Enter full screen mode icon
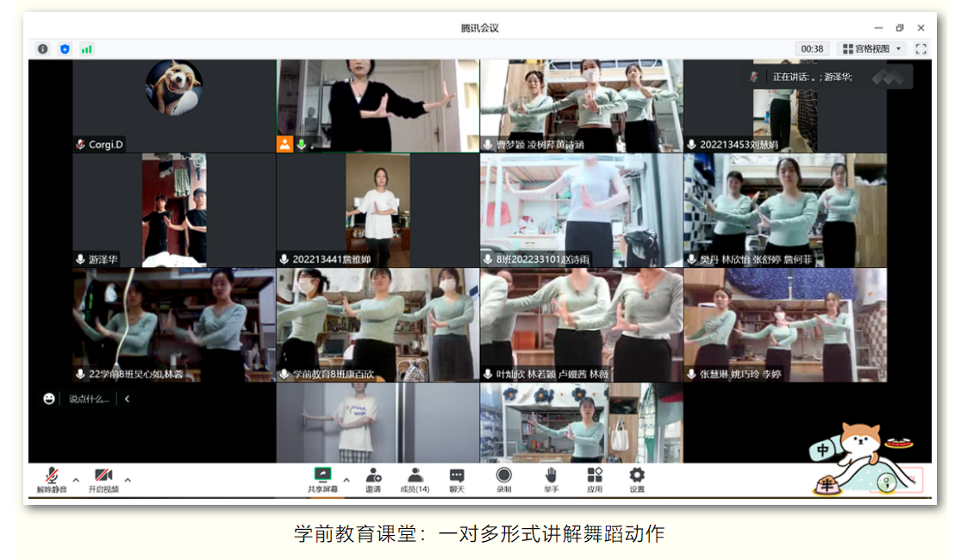 tap(920, 49)
